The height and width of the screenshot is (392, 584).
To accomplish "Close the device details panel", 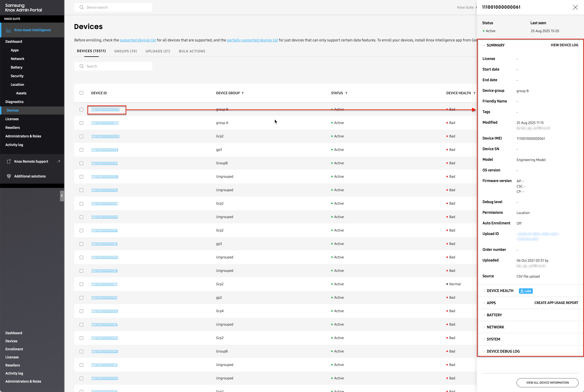I will (575, 7).
